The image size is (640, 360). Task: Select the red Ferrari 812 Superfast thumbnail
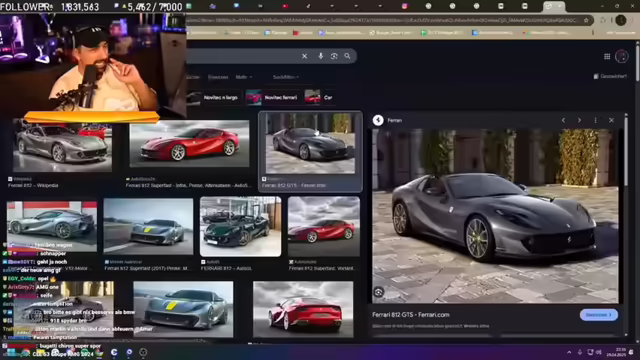189,144
